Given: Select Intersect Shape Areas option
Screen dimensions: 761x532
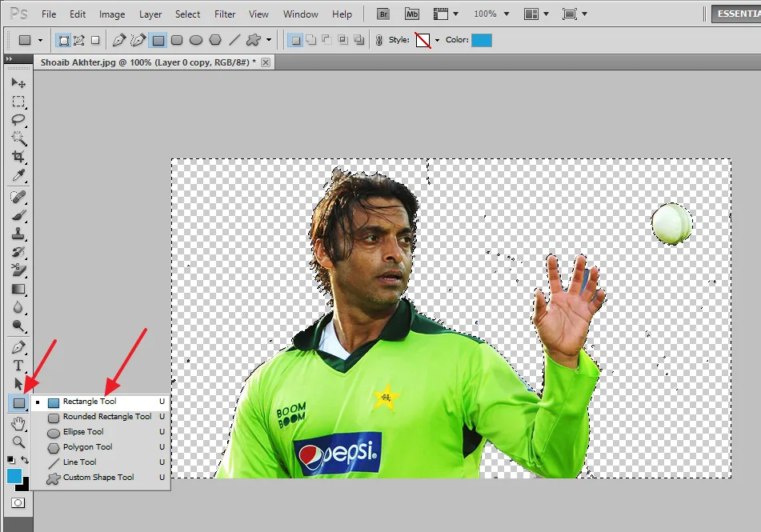Looking at the screenshot, I should [x=343, y=40].
